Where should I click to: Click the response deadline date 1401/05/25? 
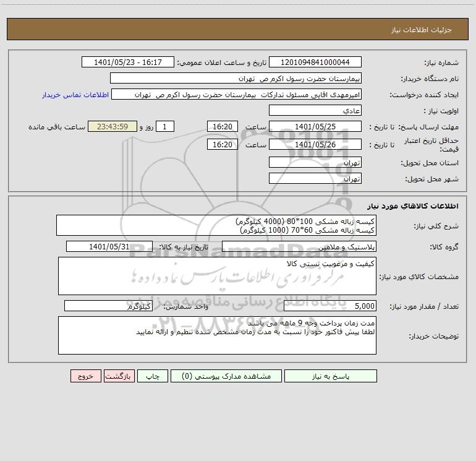click(x=315, y=126)
